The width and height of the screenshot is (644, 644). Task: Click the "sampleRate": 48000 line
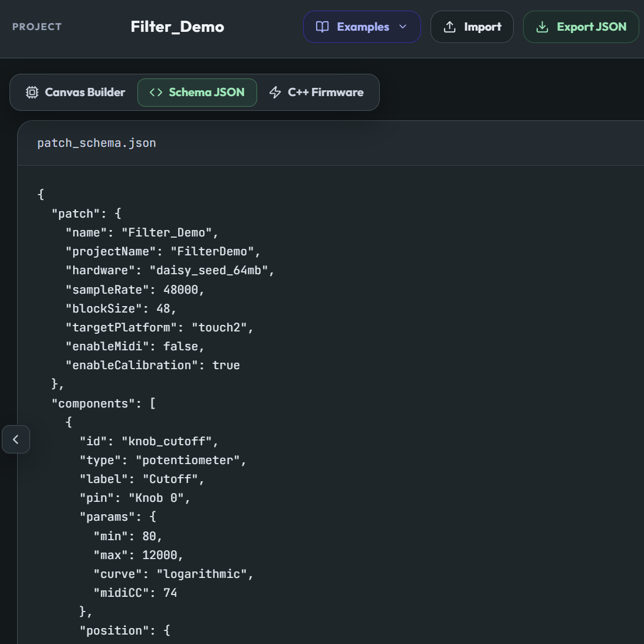pos(135,290)
